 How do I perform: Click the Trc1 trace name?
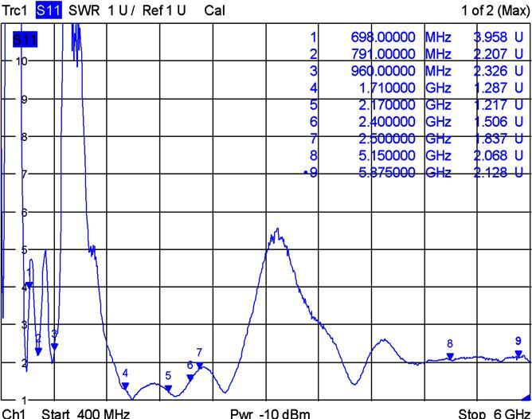[x=15, y=11]
